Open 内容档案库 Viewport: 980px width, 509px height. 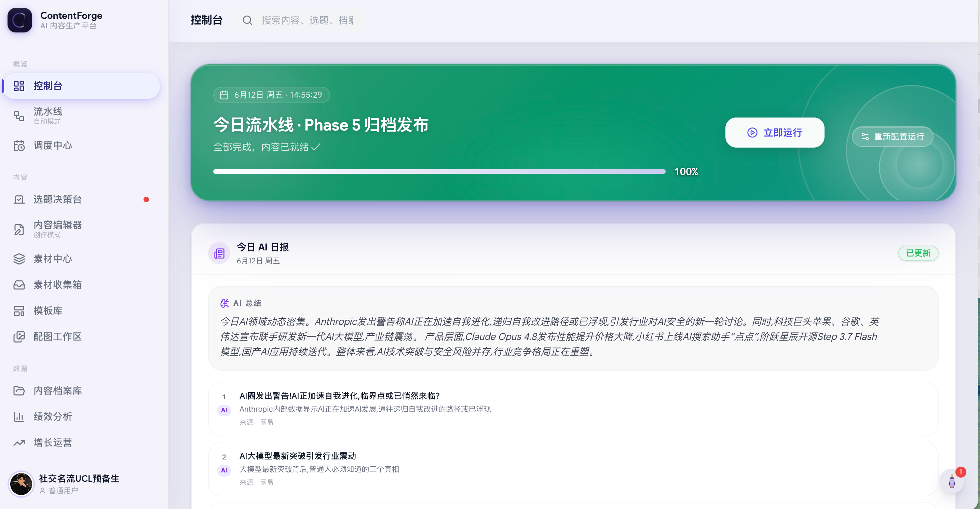81,391
